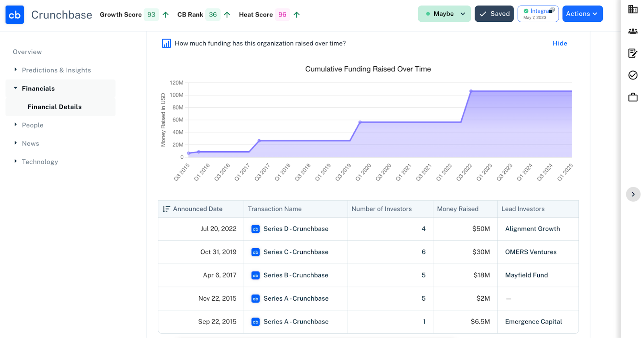This screenshot has height=338, width=644.
Task: Click chart data point near 60M in 2019
Action: pyautogui.click(x=360, y=122)
